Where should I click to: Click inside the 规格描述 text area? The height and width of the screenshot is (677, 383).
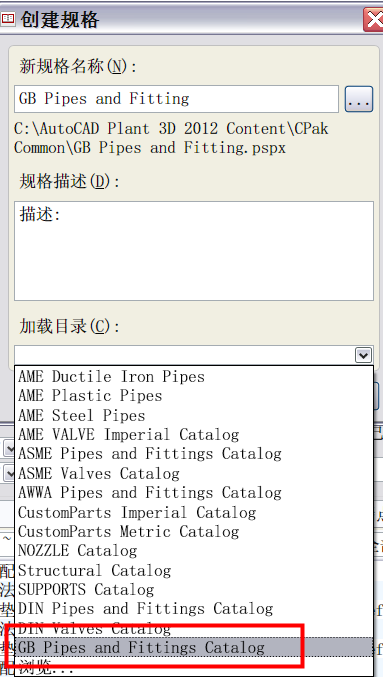194,251
